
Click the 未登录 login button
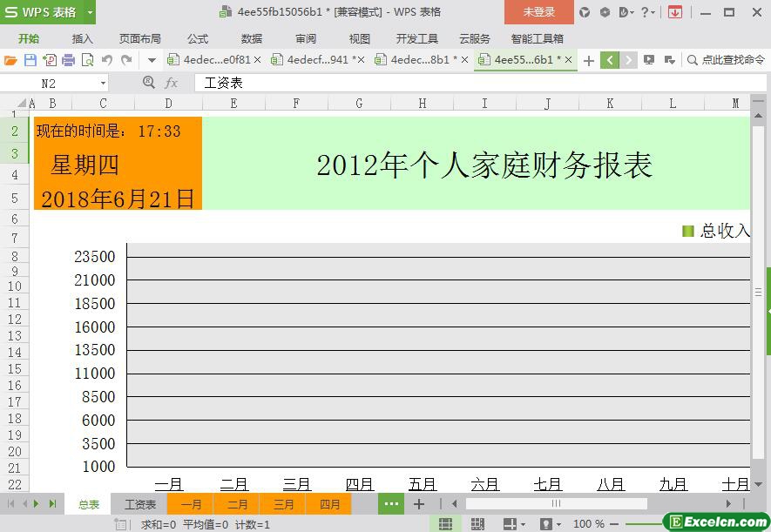pos(538,12)
